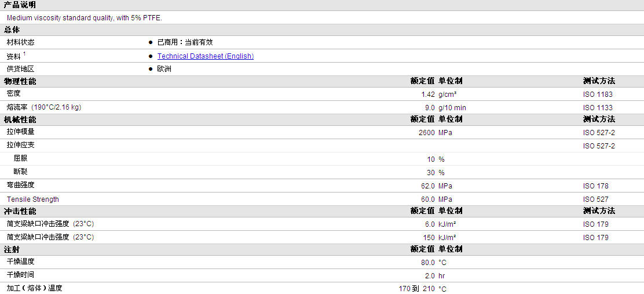Viewport: 644px width, 294px height.
Task: Select the 干燥温度 row label
Action: pos(20,262)
